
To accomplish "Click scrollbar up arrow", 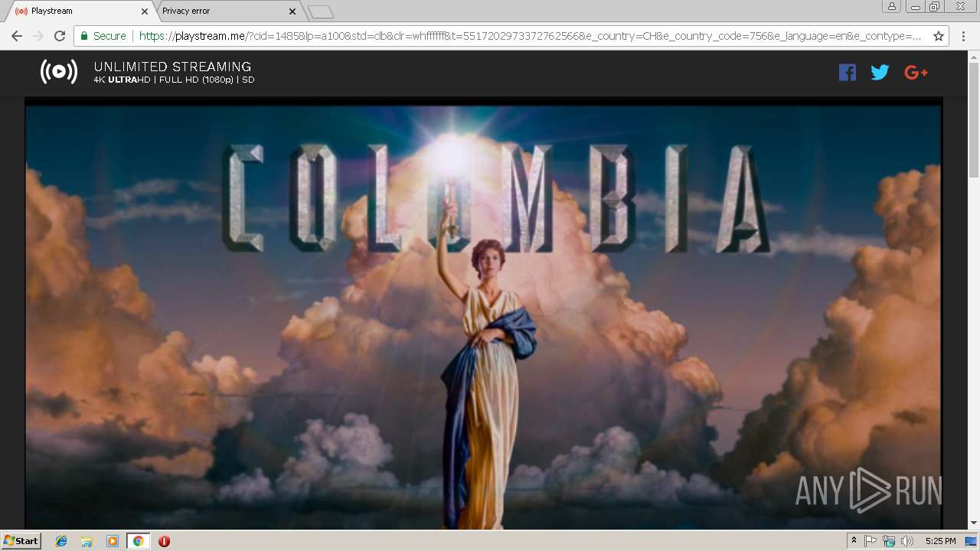I will (x=973, y=55).
